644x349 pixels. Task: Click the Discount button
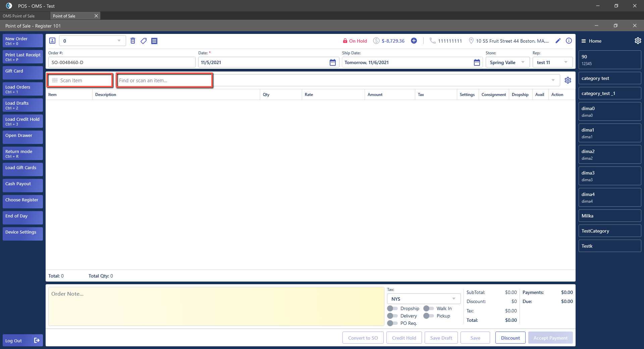click(511, 338)
